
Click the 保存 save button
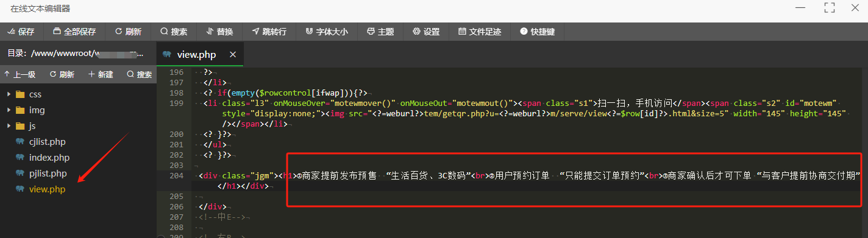click(21, 32)
